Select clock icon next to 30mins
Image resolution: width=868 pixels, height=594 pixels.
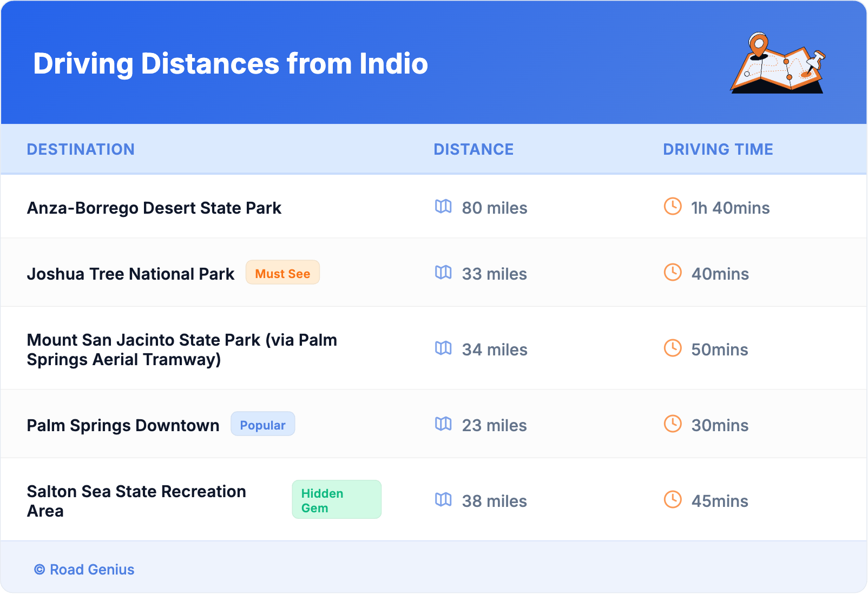(x=673, y=424)
